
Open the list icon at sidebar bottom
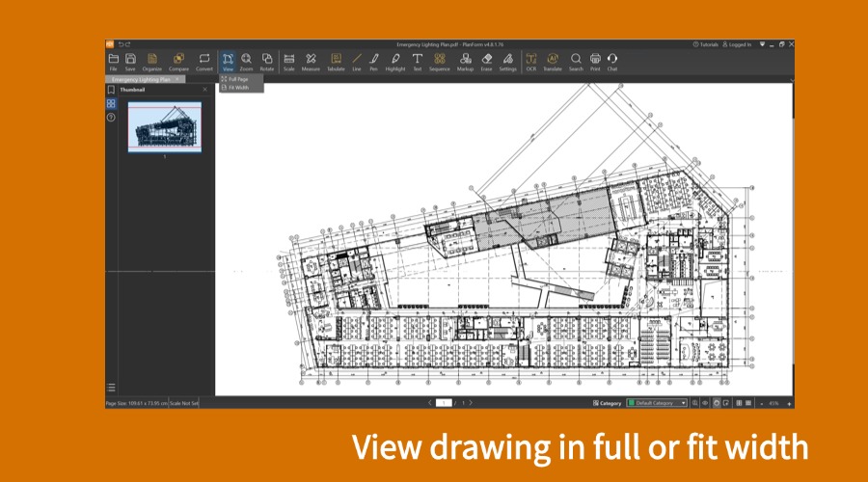(111, 388)
